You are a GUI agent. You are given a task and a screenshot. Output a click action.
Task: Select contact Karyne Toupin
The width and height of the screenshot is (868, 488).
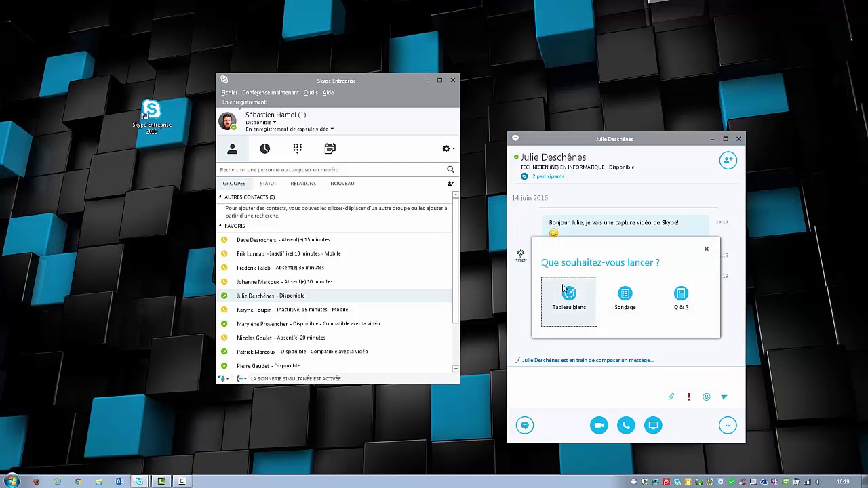(x=335, y=310)
